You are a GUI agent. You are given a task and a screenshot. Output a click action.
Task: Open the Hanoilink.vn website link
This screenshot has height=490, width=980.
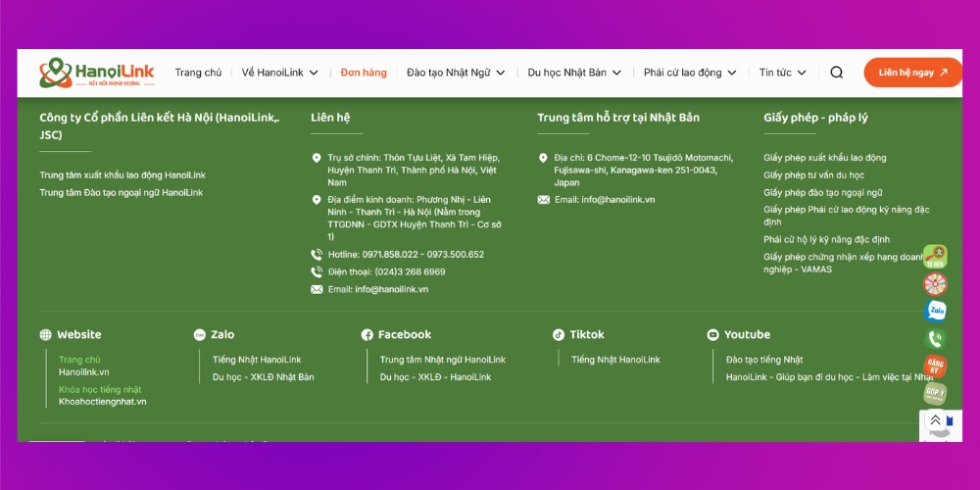tap(84, 372)
